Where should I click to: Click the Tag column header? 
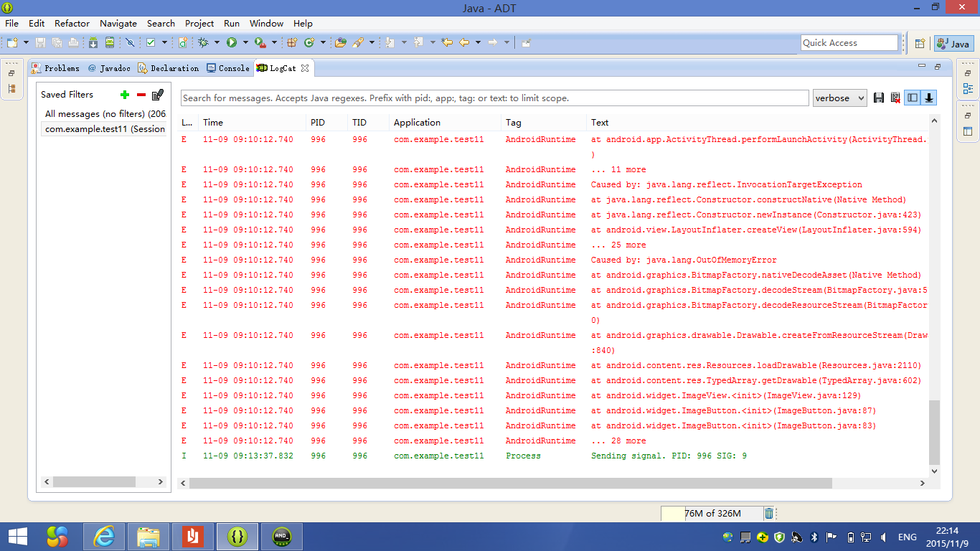point(543,123)
